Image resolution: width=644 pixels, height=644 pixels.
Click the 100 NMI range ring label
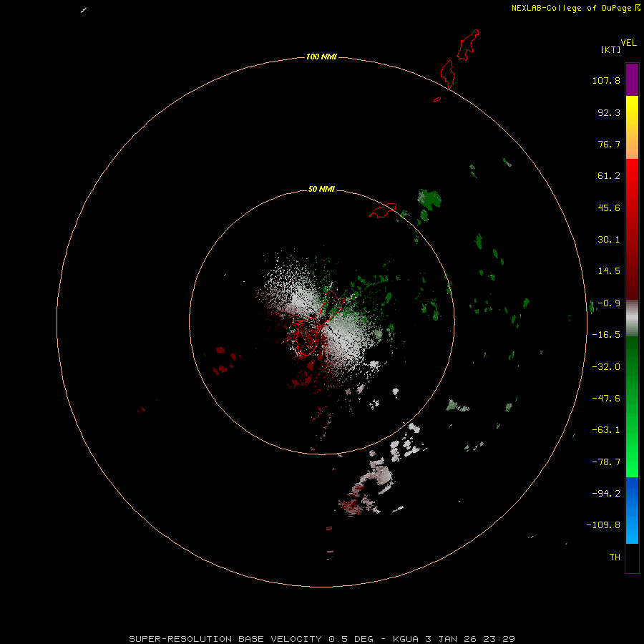[x=321, y=57]
